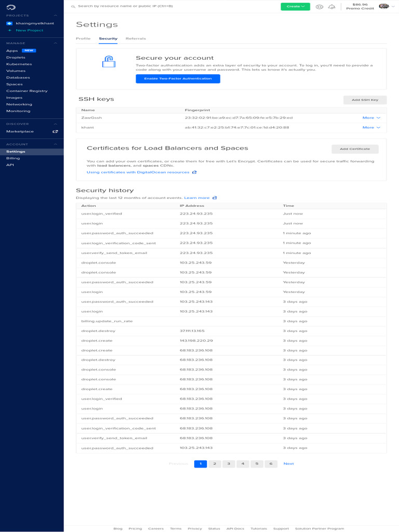This screenshot has height=532, width=399.
Task: Expand More menu for ZawGssh key
Action: (371, 118)
